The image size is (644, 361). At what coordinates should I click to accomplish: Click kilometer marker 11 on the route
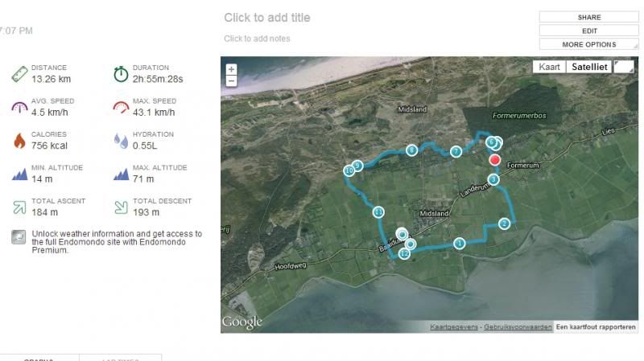click(x=378, y=212)
